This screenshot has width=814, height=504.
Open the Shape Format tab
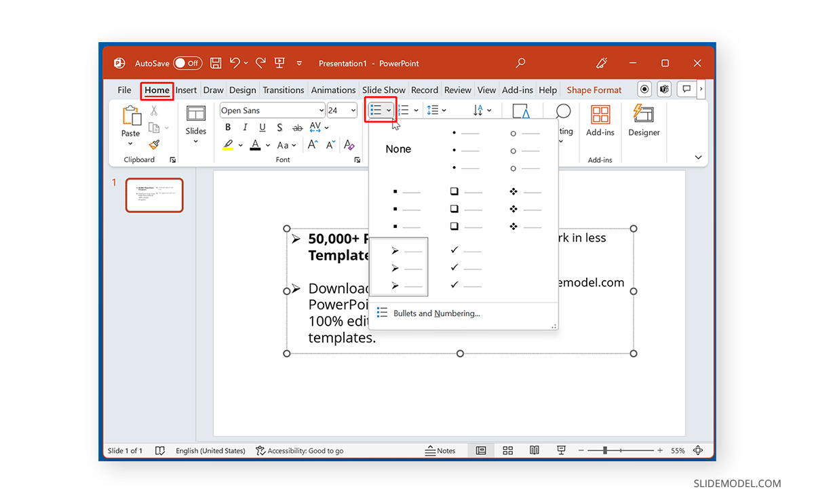(594, 89)
